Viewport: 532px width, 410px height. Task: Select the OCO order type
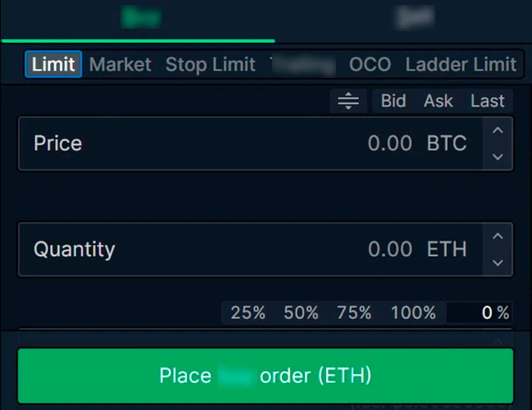tap(370, 64)
